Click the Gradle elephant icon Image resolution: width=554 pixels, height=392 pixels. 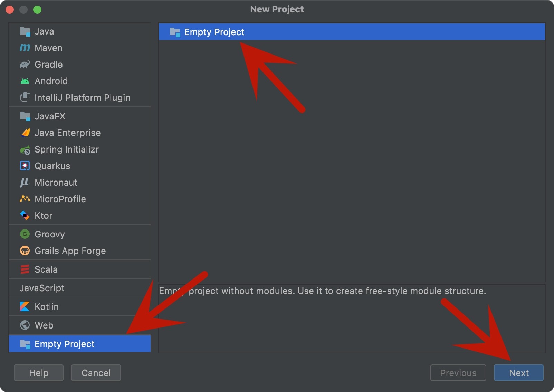pos(25,65)
